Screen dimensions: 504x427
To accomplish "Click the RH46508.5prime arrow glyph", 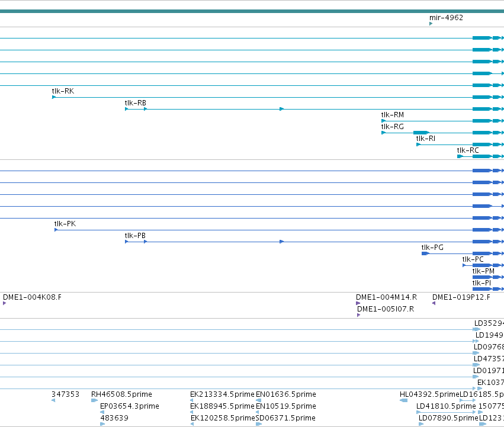I will pyautogui.click(x=95, y=400).
